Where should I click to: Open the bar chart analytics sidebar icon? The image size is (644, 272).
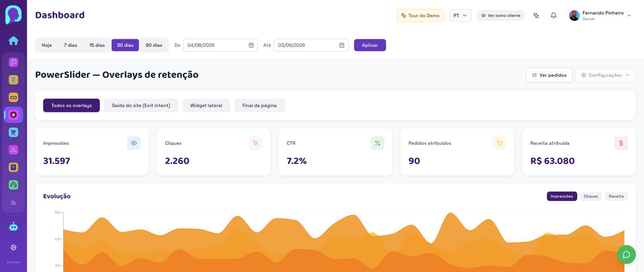point(13,202)
